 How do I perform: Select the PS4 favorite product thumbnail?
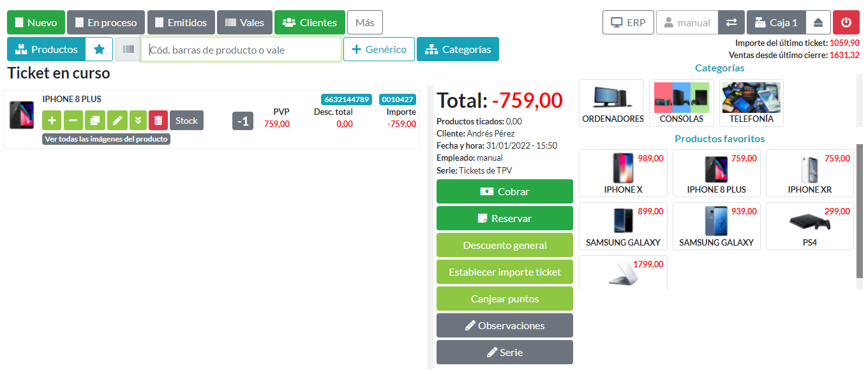click(809, 226)
